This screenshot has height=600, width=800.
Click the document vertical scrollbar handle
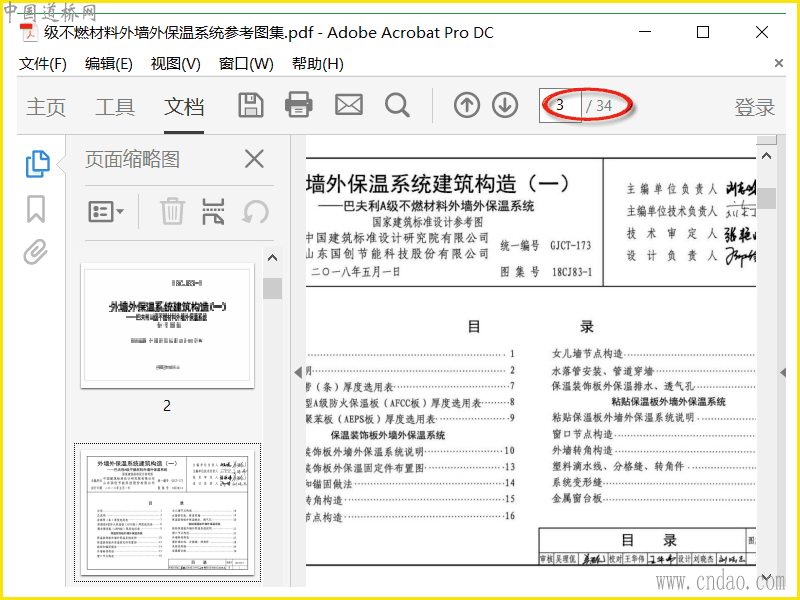(x=766, y=198)
